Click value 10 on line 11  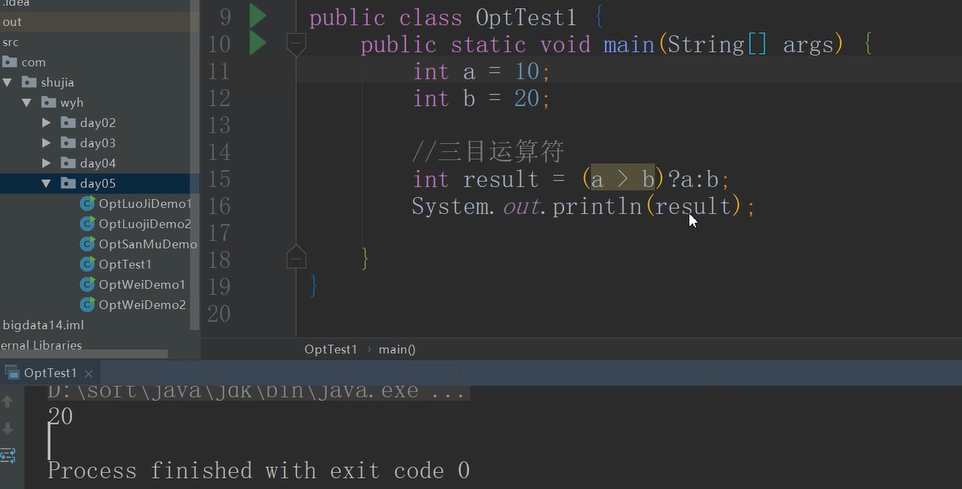527,72
